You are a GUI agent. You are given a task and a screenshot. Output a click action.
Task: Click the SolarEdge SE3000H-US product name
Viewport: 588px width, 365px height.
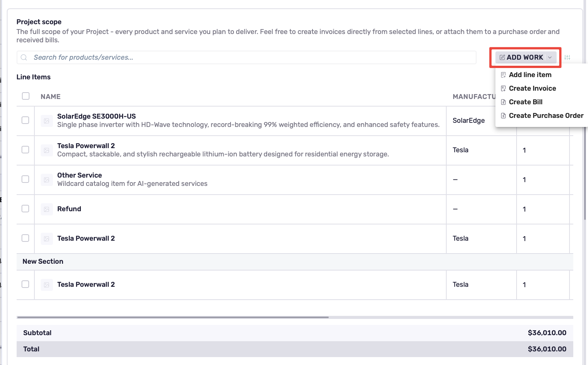[97, 116]
